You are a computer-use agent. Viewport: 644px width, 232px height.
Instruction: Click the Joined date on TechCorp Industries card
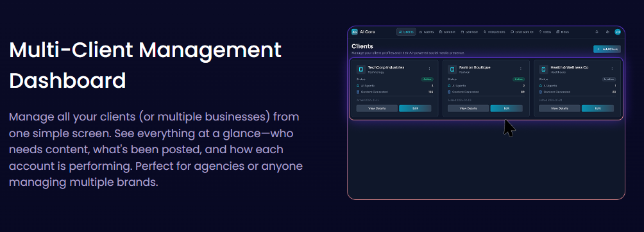pyautogui.click(x=368, y=100)
